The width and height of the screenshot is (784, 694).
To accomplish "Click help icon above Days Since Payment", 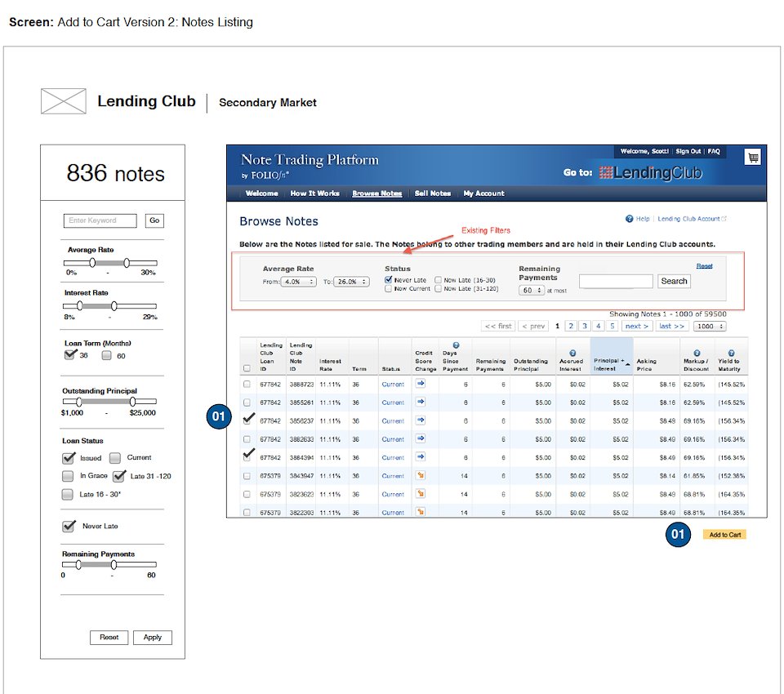I will tap(456, 345).
